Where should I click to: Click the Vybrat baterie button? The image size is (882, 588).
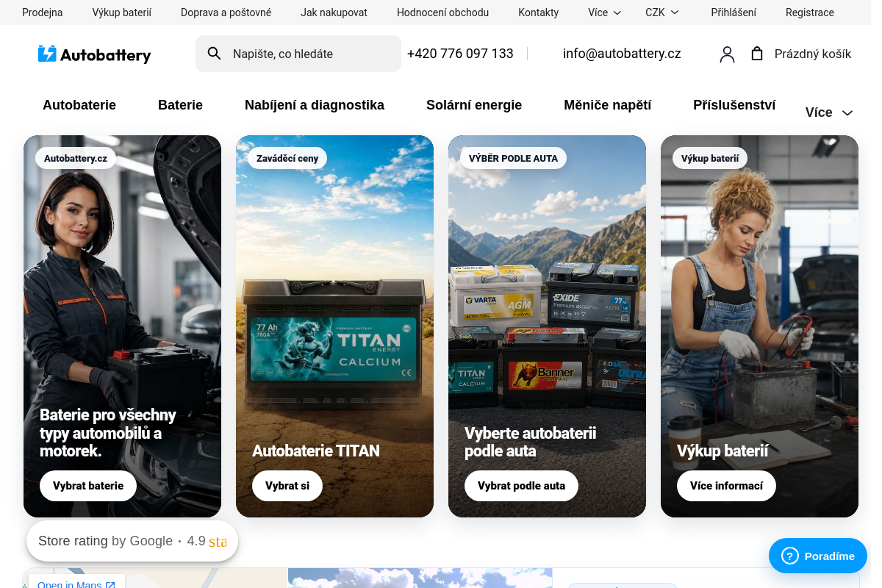pyautogui.click(x=88, y=486)
